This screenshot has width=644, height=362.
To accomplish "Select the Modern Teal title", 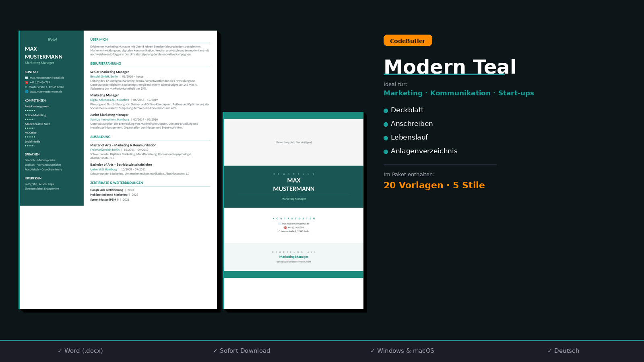I will [x=450, y=67].
